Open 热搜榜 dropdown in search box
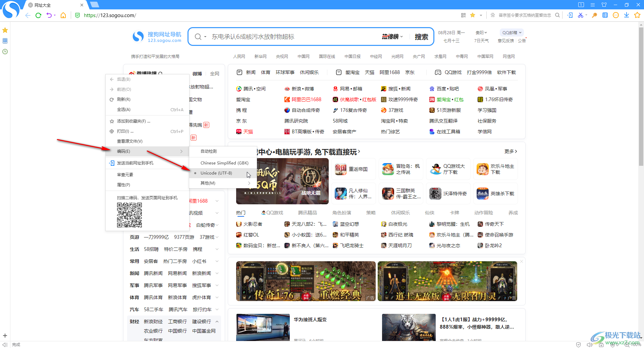Image resolution: width=644 pixels, height=348 pixels. pyautogui.click(x=392, y=37)
